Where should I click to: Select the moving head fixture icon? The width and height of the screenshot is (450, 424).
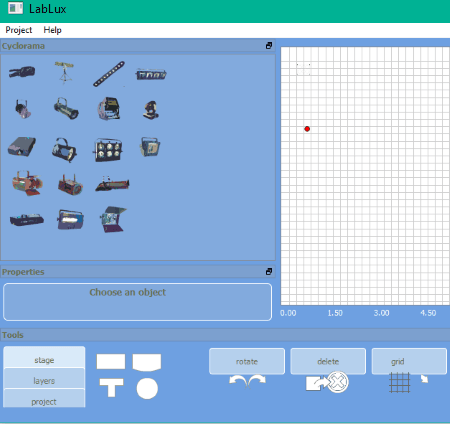[x=151, y=110]
